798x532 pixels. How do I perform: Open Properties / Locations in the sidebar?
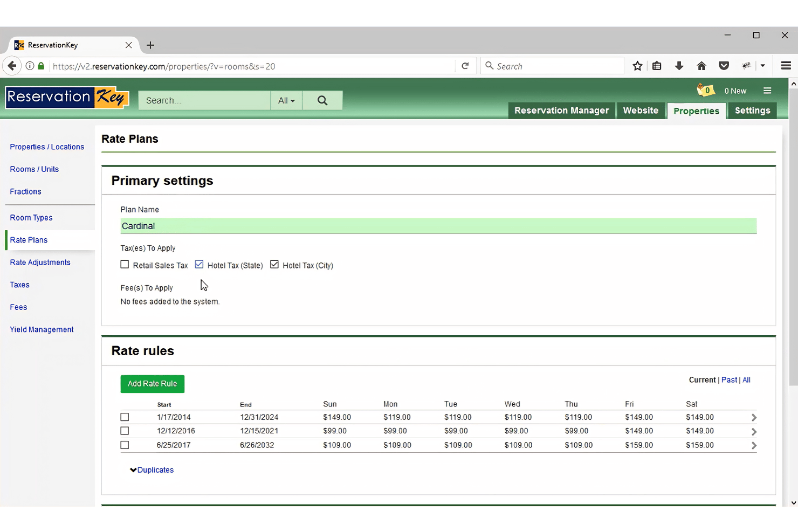(x=47, y=147)
